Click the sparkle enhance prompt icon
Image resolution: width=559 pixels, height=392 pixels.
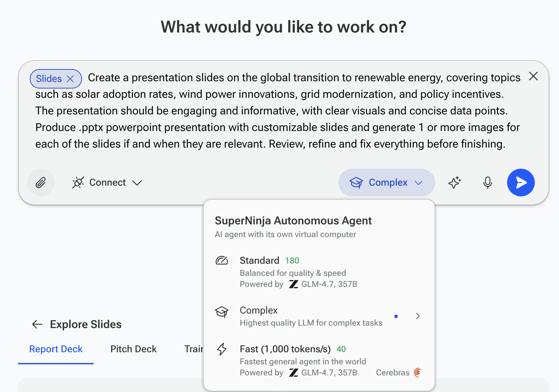(x=455, y=183)
